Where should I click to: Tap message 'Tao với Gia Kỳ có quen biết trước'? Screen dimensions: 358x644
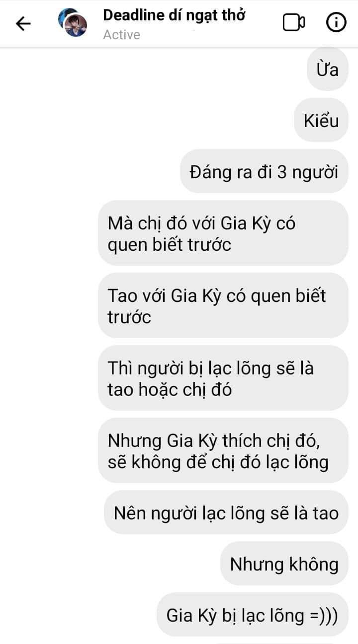pos(223,305)
